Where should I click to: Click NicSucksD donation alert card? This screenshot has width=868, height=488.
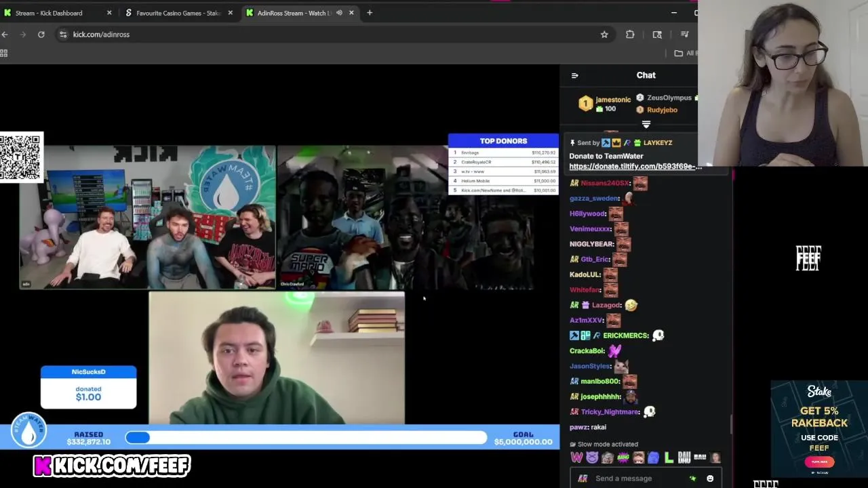(x=88, y=387)
